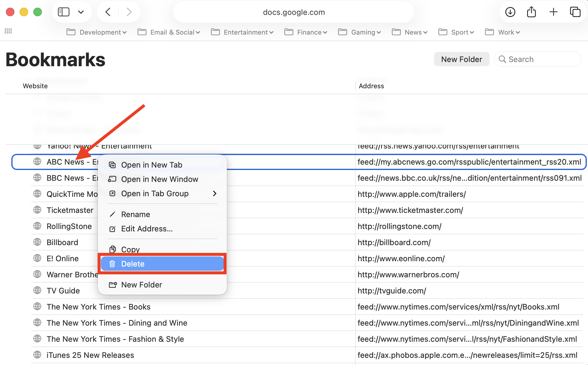This screenshot has width=588, height=365.
Task: Delete the selected ABC News bookmark
Action: (133, 264)
